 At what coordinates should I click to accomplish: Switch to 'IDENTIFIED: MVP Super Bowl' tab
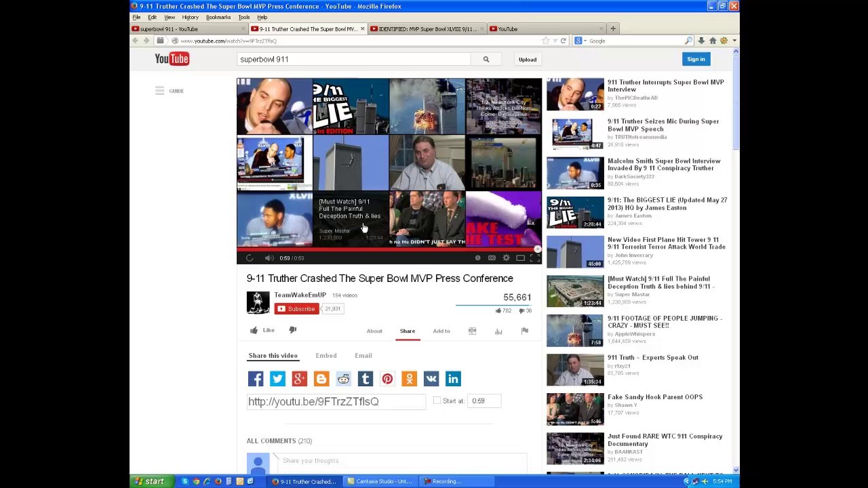point(427,29)
